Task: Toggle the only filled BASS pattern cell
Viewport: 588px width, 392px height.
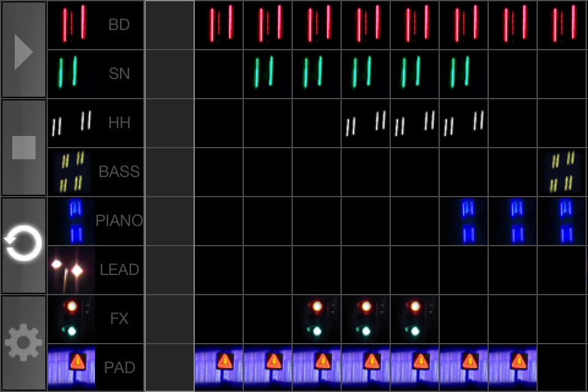Action: [x=562, y=171]
